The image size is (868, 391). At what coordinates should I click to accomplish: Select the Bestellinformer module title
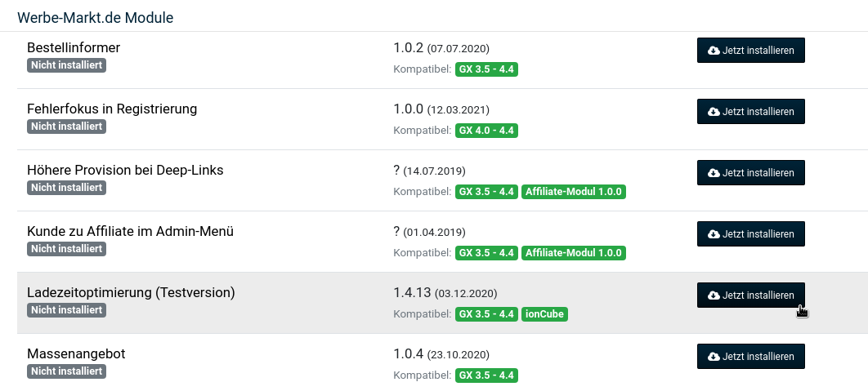[74, 47]
